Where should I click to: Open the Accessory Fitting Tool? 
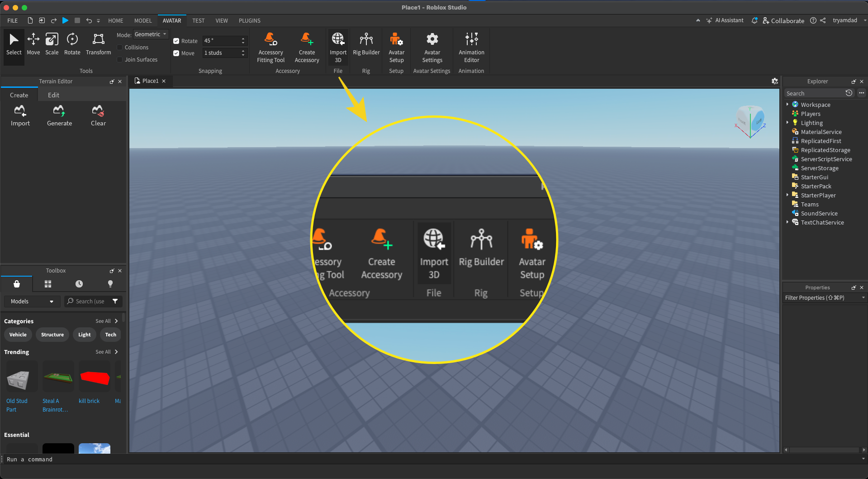[270, 48]
